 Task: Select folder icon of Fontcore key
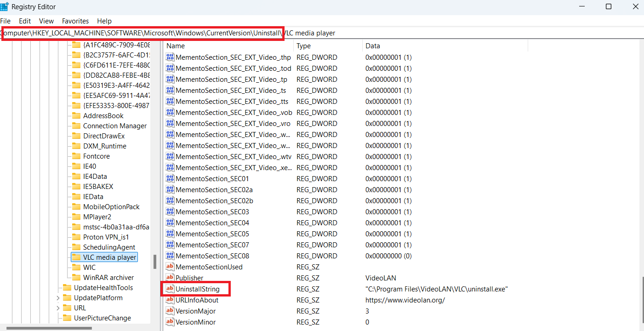(x=76, y=156)
